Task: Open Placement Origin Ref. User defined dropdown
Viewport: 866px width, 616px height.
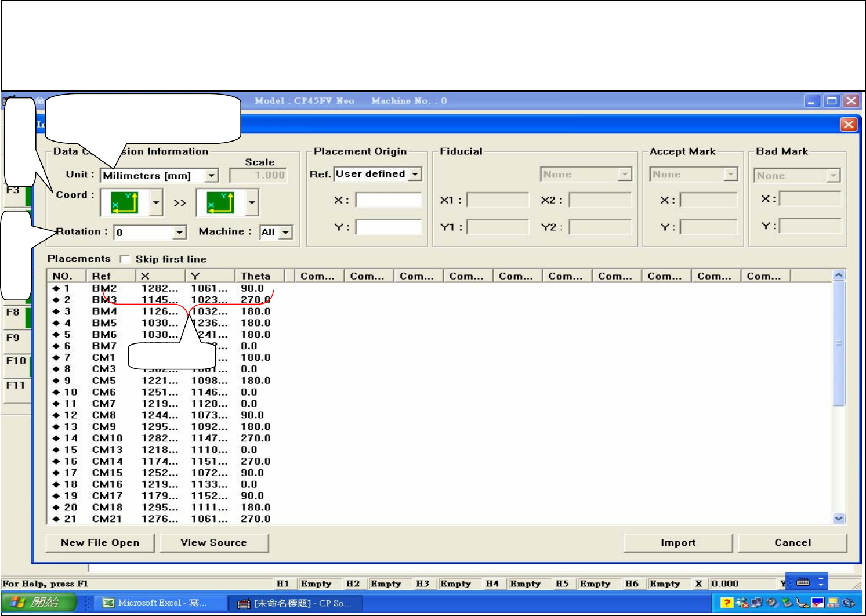Action: click(x=415, y=174)
